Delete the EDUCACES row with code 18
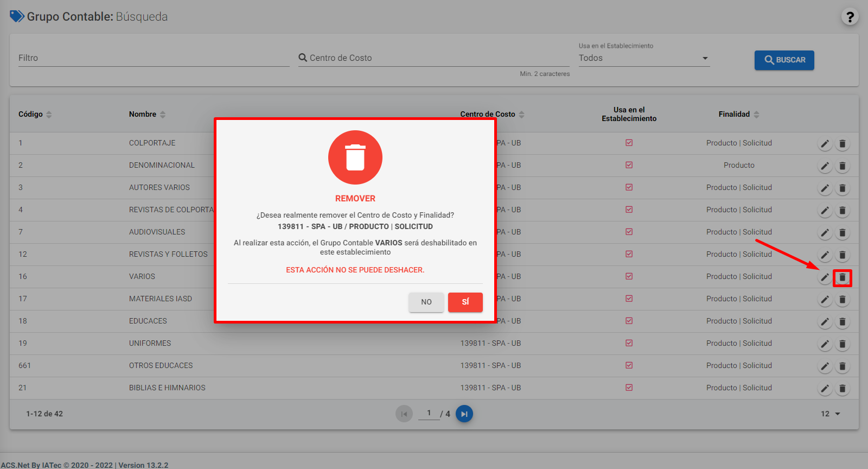The width and height of the screenshot is (868, 469). click(x=843, y=322)
